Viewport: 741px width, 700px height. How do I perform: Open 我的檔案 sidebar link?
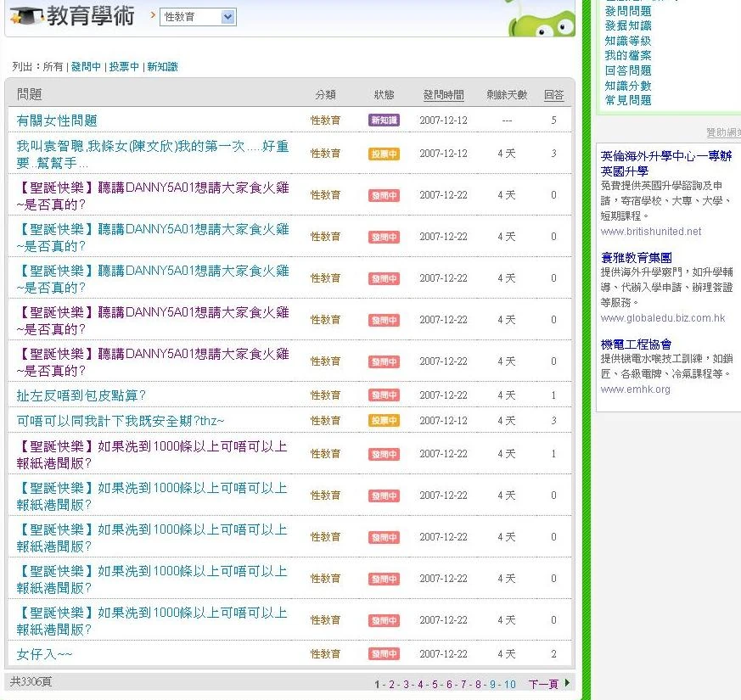pyautogui.click(x=628, y=55)
